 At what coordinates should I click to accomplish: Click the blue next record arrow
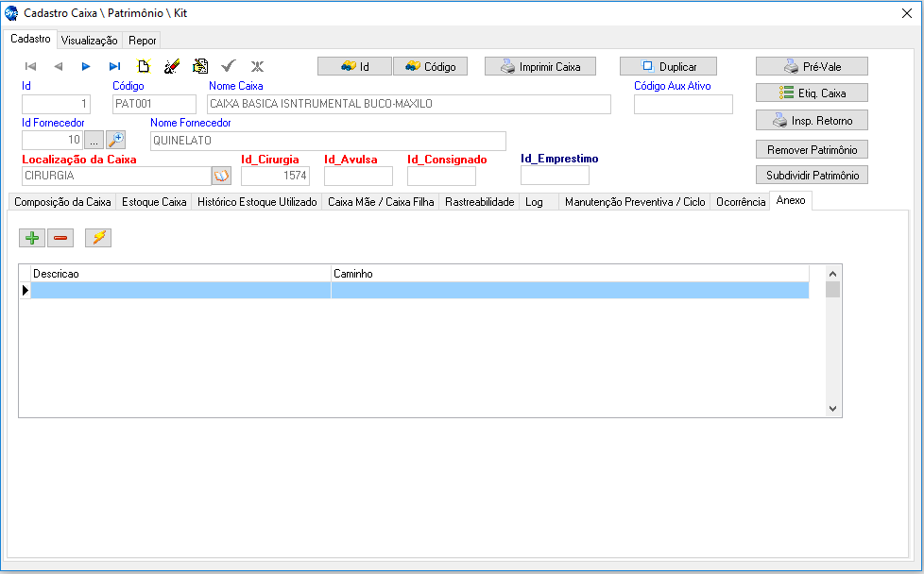(86, 67)
